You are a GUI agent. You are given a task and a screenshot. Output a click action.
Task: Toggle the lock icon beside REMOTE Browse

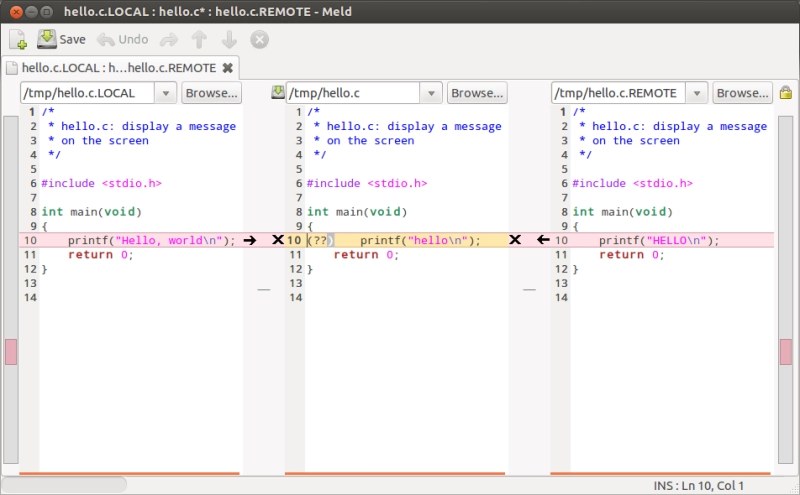coord(786,92)
